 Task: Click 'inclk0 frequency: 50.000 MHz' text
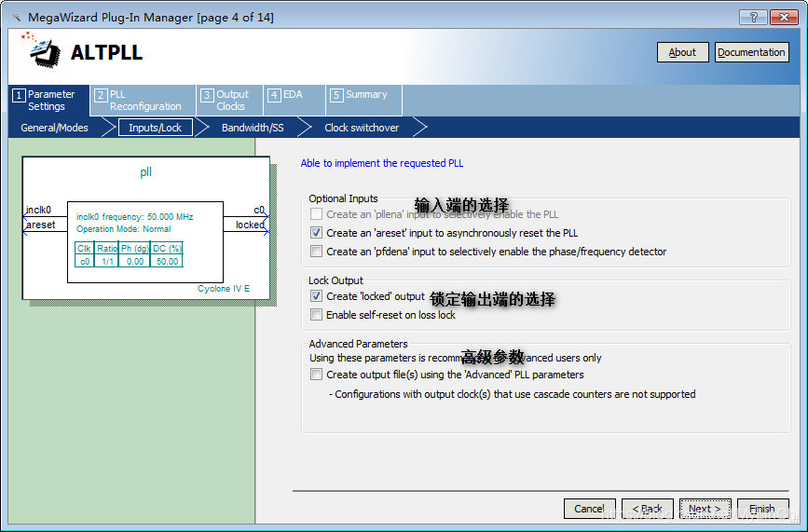(x=134, y=217)
